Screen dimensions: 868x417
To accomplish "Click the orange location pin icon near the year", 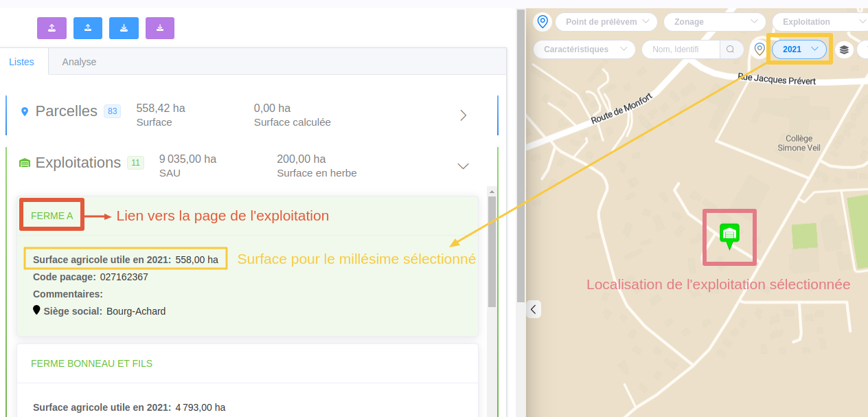I will 759,49.
